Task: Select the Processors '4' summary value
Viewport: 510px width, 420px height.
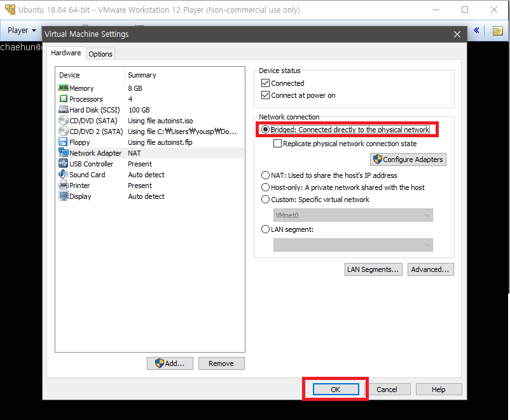Action: pyautogui.click(x=130, y=99)
